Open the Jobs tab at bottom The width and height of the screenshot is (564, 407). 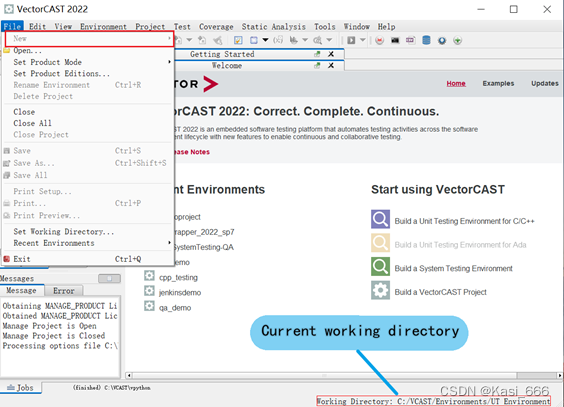(21, 388)
